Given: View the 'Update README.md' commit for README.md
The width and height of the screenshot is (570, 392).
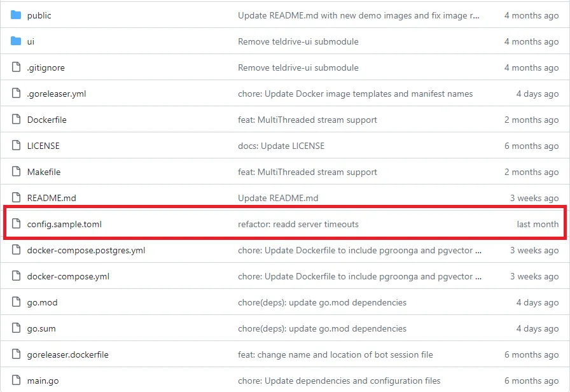Looking at the screenshot, I should coord(278,198).
